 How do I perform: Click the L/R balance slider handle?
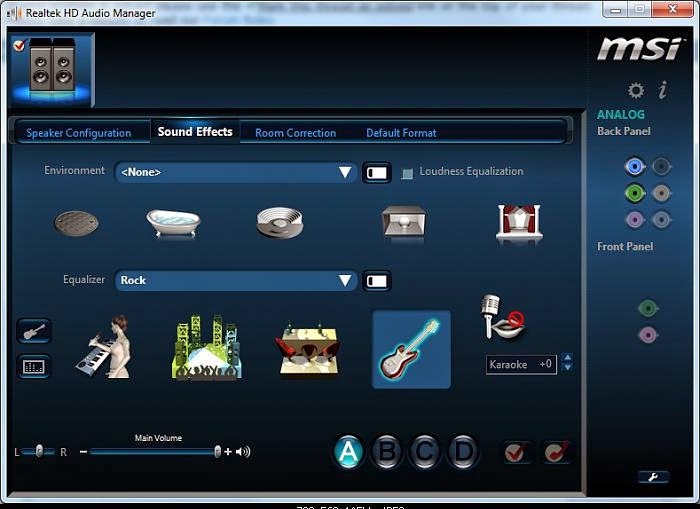[x=39, y=451]
